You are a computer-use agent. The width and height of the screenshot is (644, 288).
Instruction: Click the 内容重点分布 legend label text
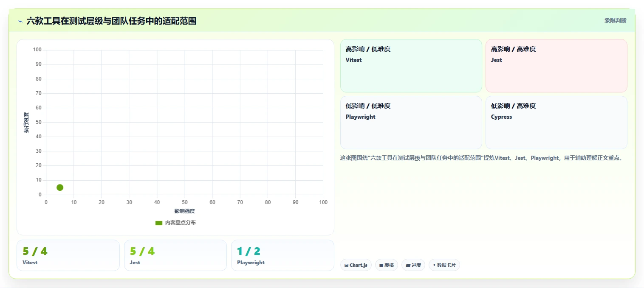coord(181,223)
